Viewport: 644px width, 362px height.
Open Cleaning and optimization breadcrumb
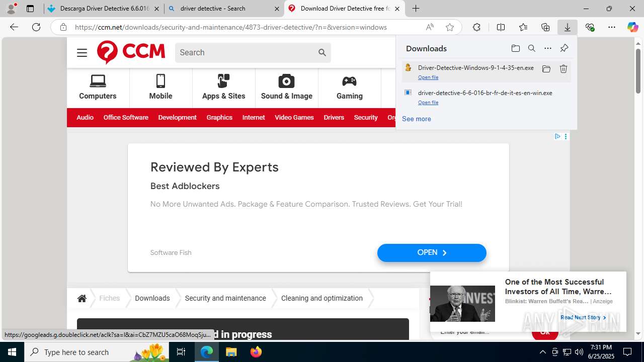coord(322,298)
